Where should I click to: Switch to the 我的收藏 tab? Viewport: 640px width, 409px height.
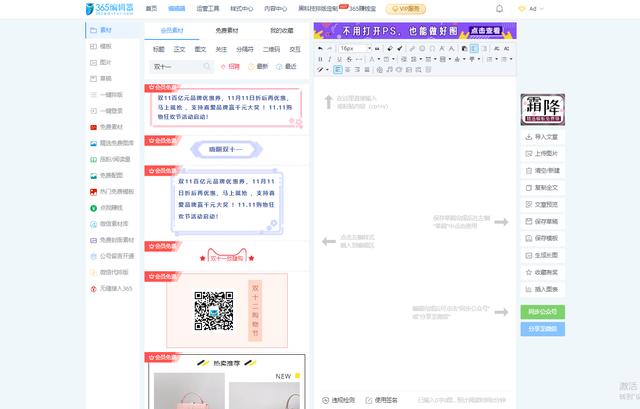(282, 30)
